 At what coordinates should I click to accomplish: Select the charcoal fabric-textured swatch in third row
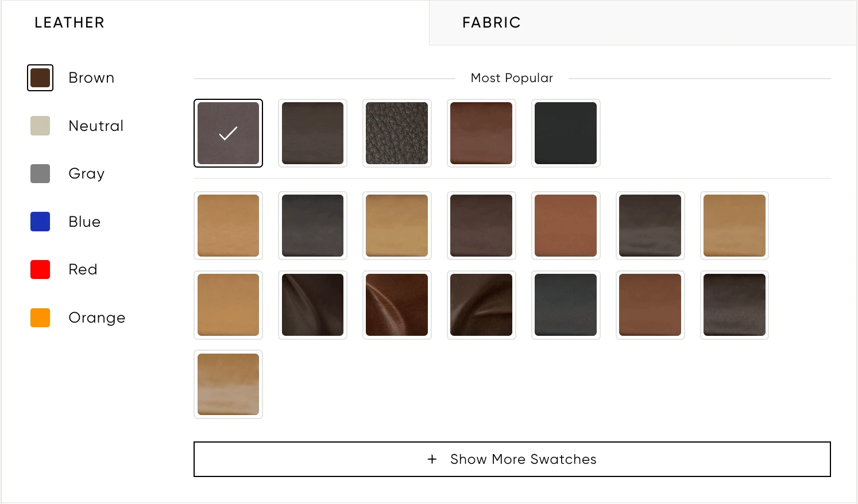click(x=566, y=305)
